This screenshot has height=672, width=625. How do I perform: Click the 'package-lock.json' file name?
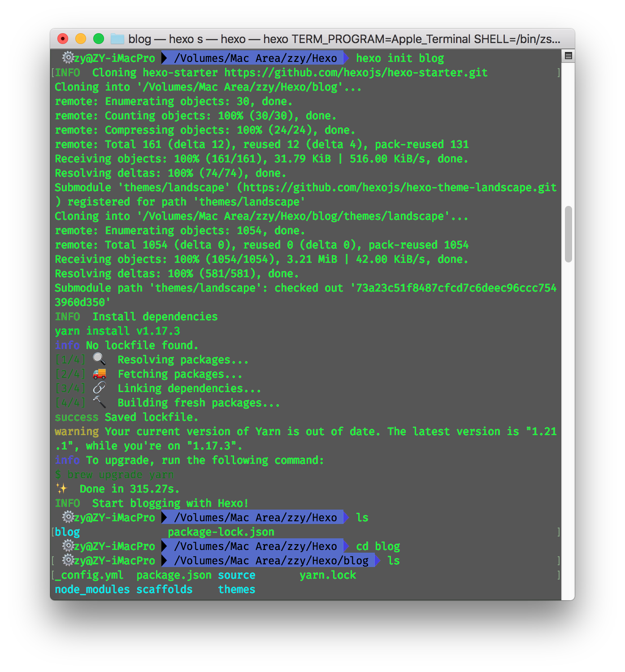(221, 532)
